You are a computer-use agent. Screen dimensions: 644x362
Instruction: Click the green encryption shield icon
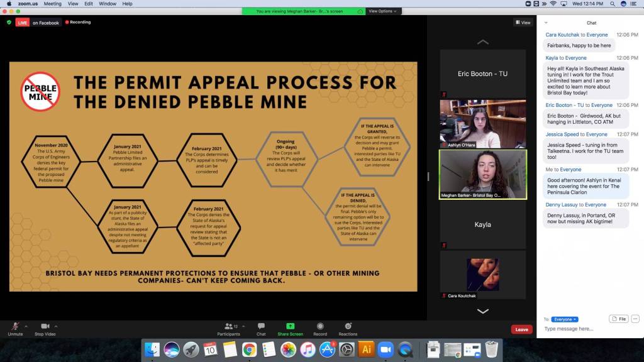coord(9,22)
